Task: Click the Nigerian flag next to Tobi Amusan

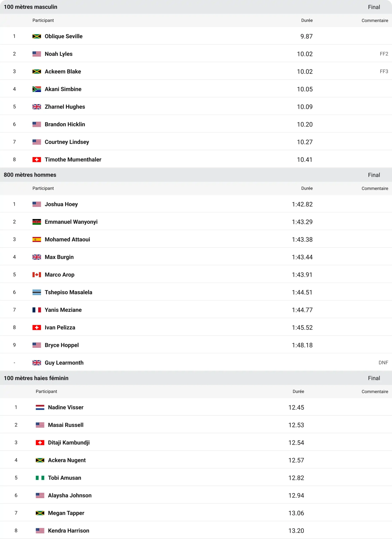Action: pyautogui.click(x=40, y=478)
